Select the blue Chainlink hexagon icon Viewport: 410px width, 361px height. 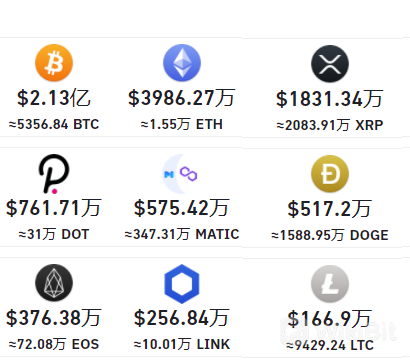(182, 284)
